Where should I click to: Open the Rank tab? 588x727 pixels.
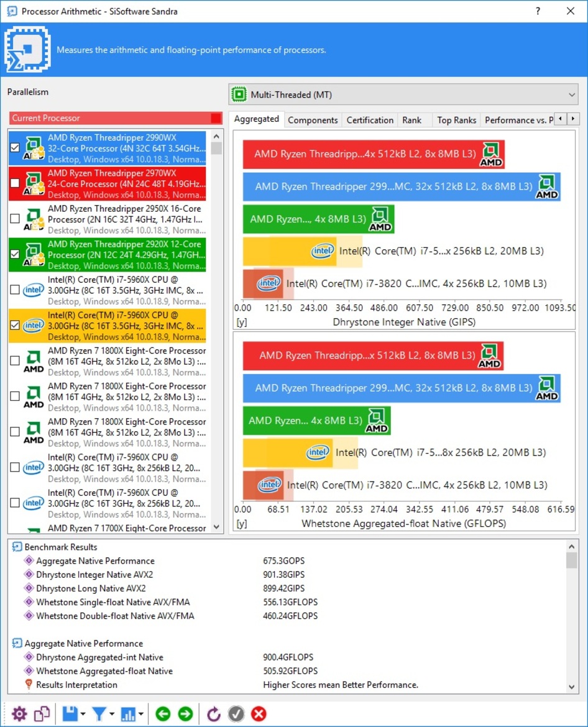tap(411, 120)
